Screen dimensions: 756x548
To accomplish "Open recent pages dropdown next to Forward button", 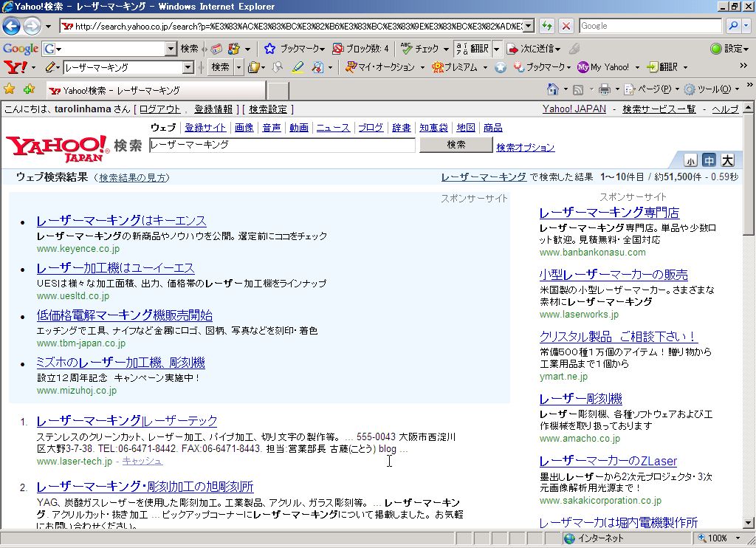I will tap(48, 26).
